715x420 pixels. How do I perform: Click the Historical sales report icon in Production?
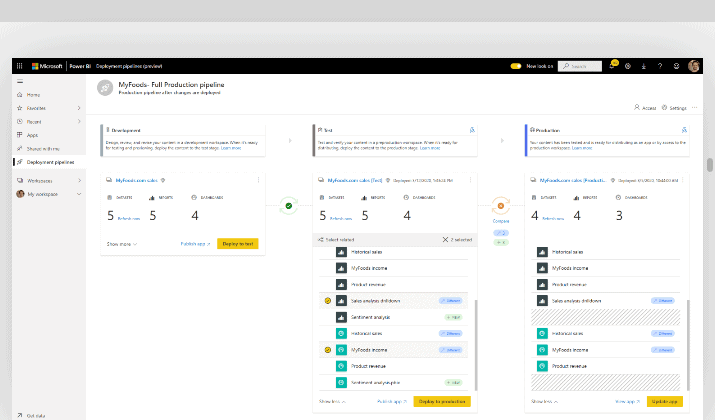[542, 252]
